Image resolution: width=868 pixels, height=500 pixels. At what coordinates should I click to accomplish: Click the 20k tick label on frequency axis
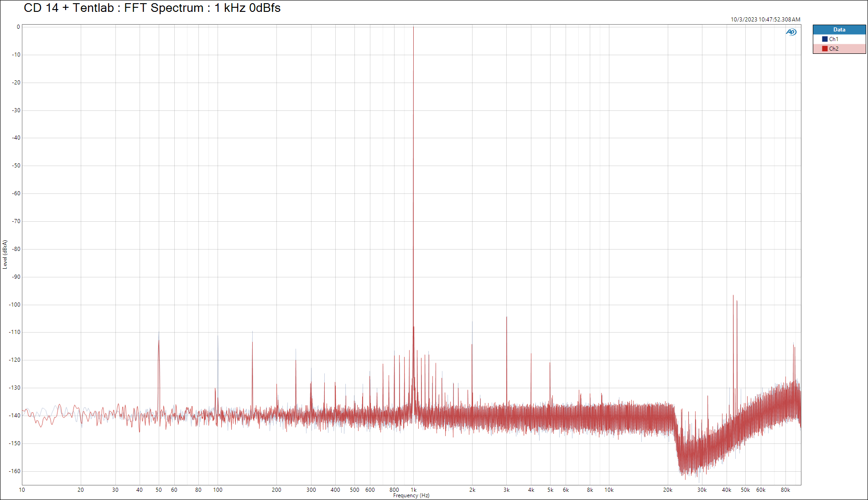(667, 490)
